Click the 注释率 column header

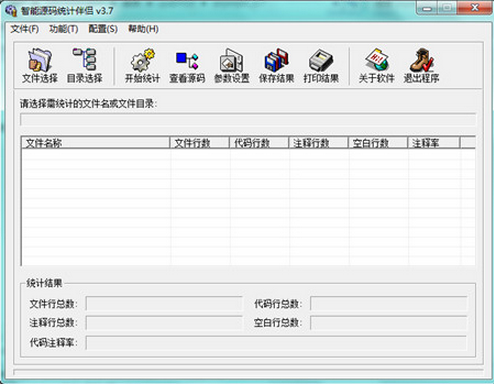pyautogui.click(x=434, y=143)
